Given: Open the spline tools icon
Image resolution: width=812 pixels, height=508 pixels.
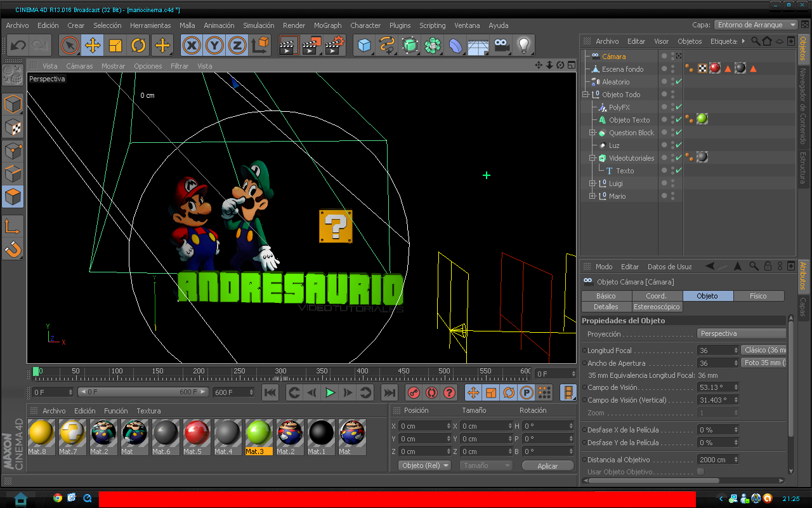Looking at the screenshot, I should pos(387,45).
